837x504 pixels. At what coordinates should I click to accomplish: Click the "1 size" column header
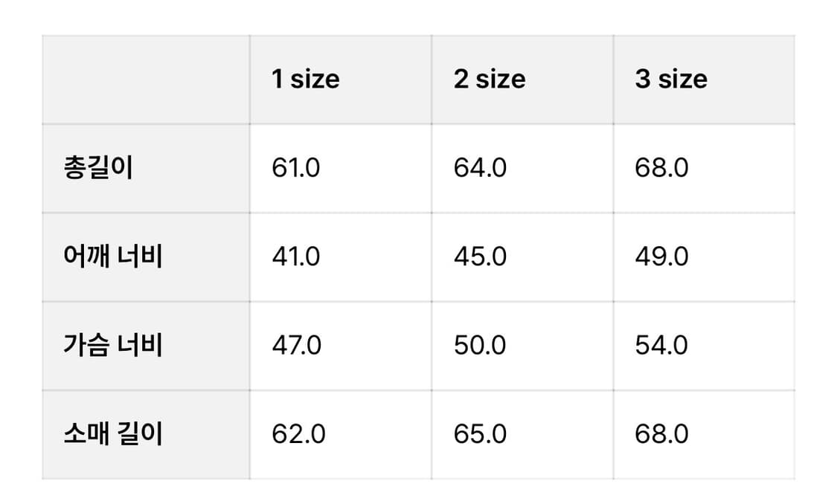coord(305,80)
